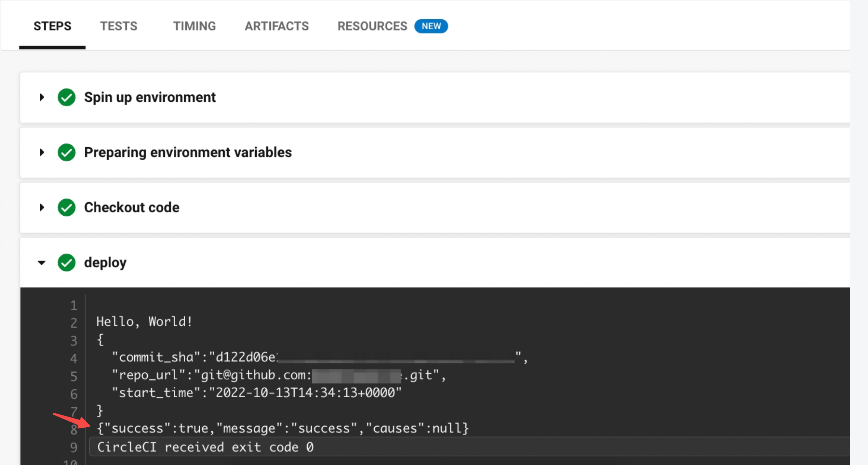The image size is (868, 465).
Task: Open the TIMING tab
Action: pyautogui.click(x=194, y=26)
